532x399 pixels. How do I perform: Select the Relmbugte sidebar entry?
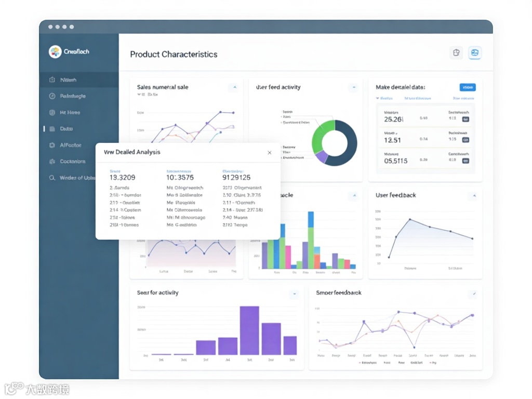(x=73, y=96)
